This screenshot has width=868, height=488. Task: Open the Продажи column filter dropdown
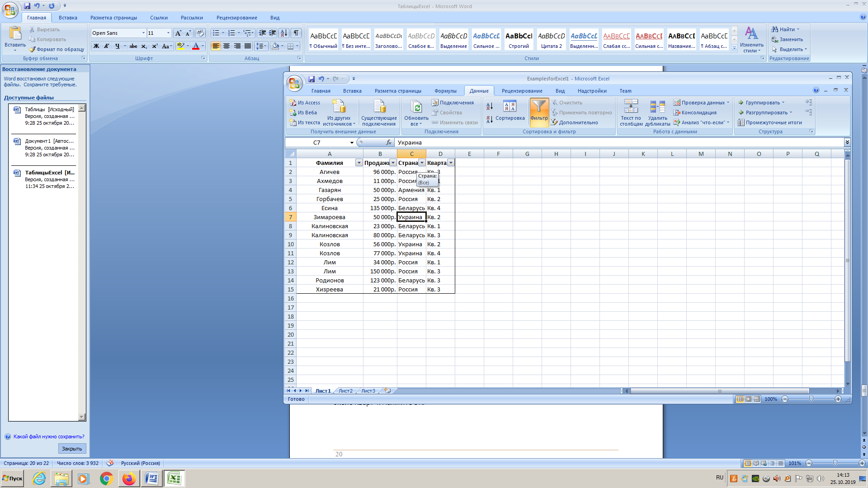coord(393,163)
